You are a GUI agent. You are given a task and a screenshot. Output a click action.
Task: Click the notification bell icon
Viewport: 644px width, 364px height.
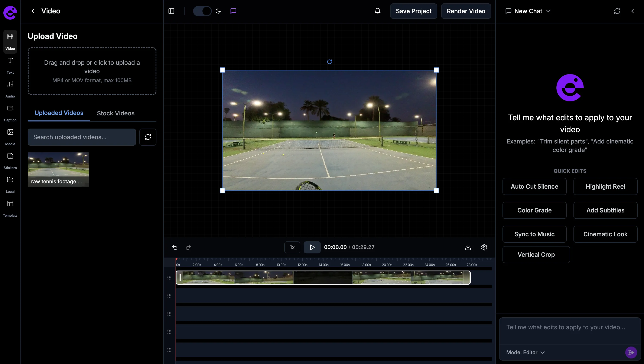[378, 11]
